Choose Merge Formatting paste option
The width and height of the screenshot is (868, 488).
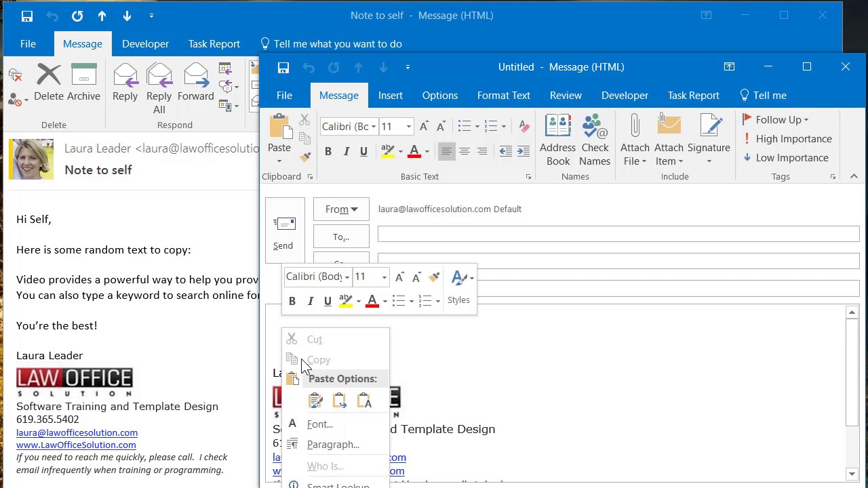[x=340, y=401]
